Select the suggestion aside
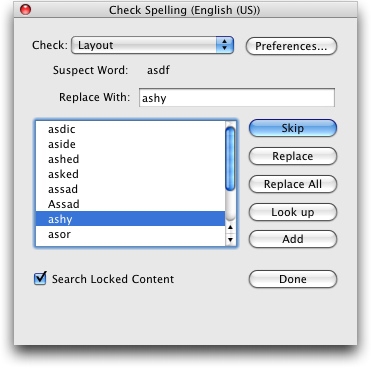The width and height of the screenshot is (371, 368). (130, 144)
